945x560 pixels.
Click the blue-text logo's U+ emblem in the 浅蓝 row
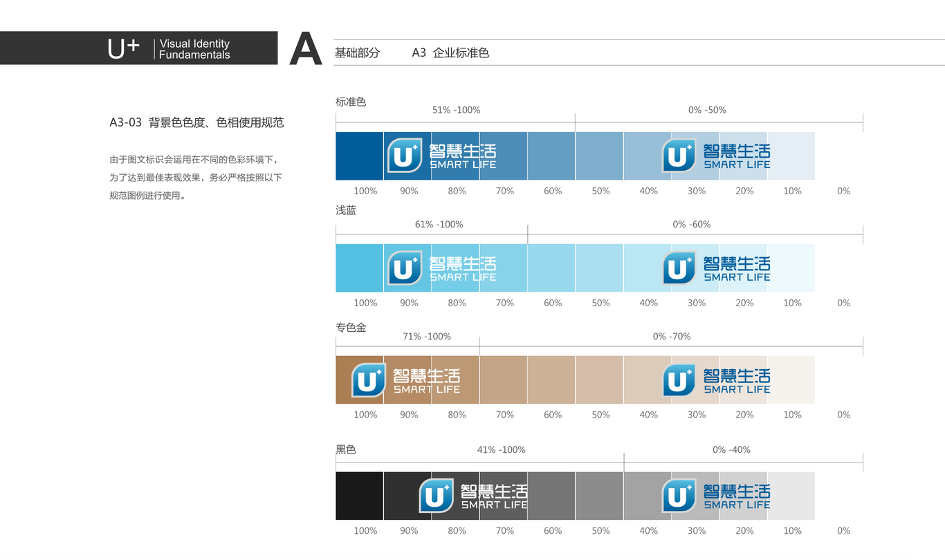pyautogui.click(x=679, y=268)
